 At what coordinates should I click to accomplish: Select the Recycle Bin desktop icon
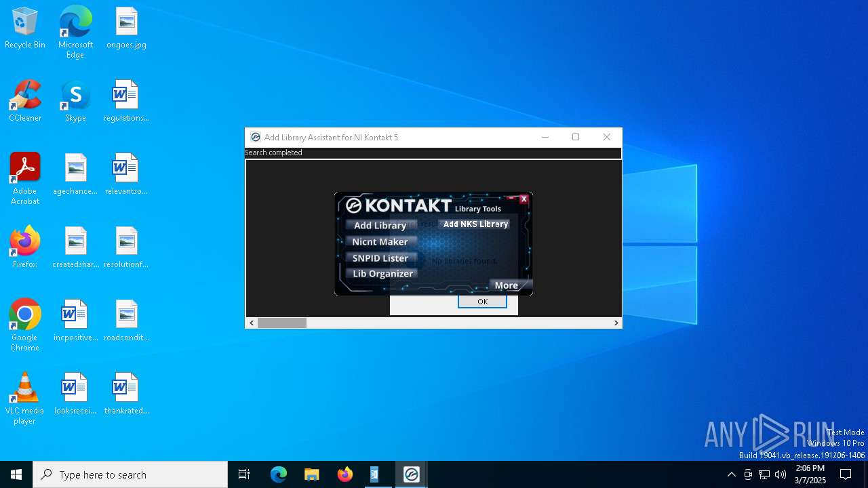point(25,28)
